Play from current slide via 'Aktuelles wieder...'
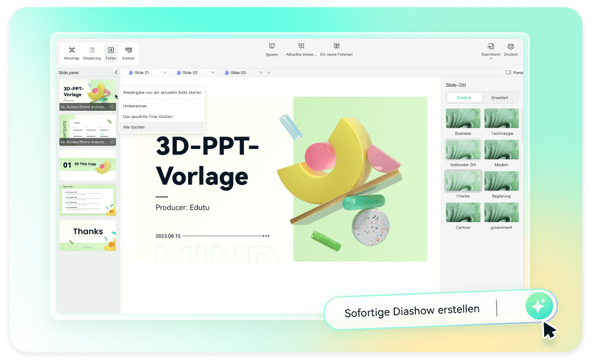Screen dimensions: 592x364 pos(301,49)
